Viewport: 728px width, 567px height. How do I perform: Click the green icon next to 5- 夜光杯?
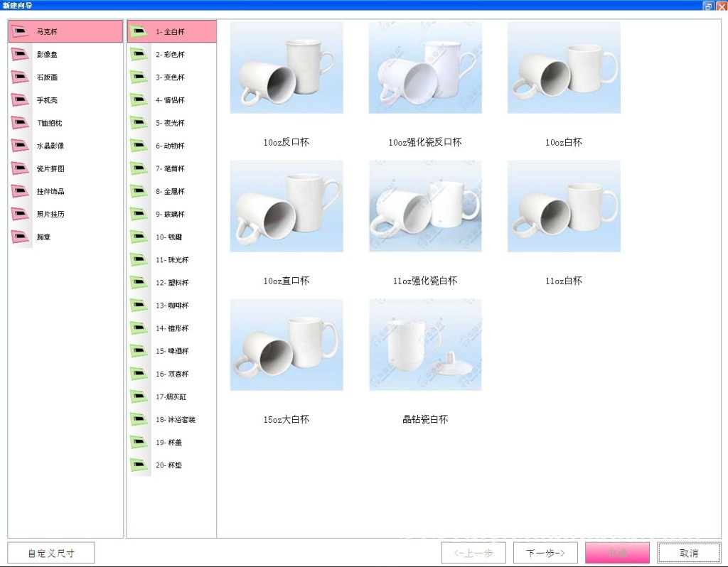coord(139,123)
